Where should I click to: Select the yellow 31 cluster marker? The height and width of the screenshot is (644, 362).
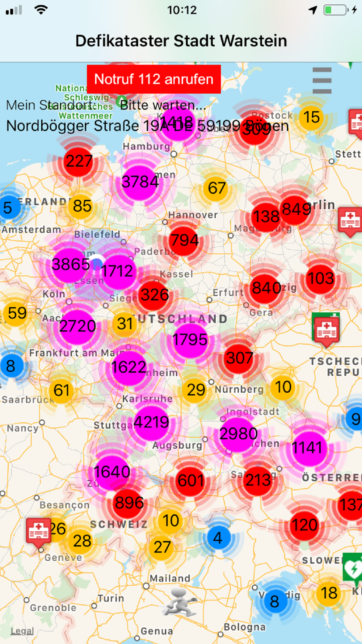125,324
